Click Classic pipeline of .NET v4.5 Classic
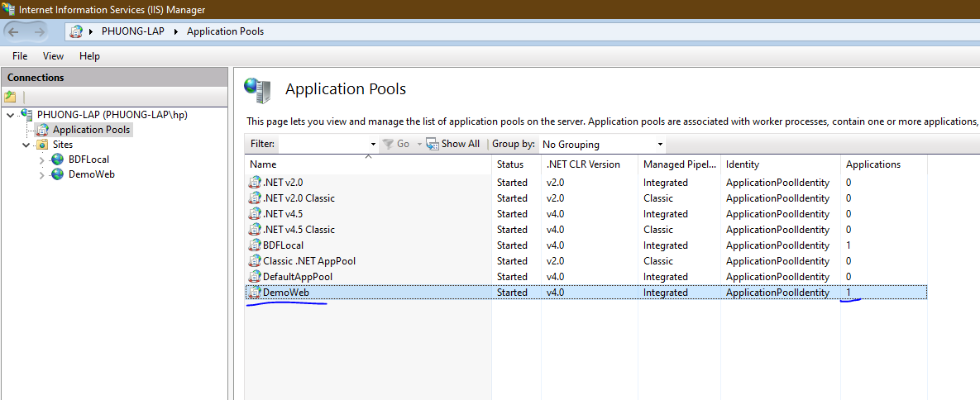This screenshot has width=980, height=400. pyautogui.click(x=658, y=230)
